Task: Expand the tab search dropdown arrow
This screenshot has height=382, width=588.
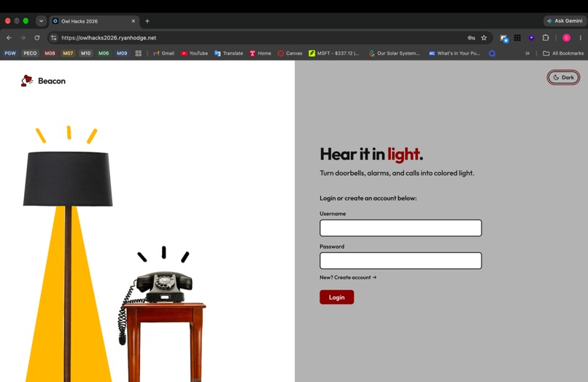Action: point(42,21)
